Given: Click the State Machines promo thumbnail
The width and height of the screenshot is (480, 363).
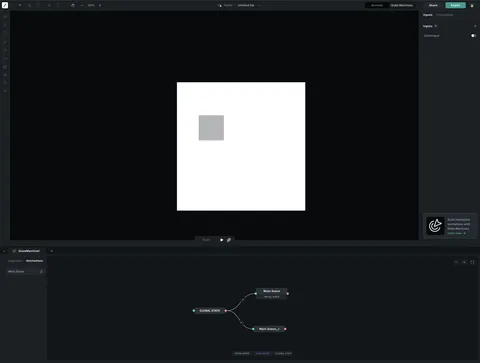Looking at the screenshot, I should click(x=435, y=226).
